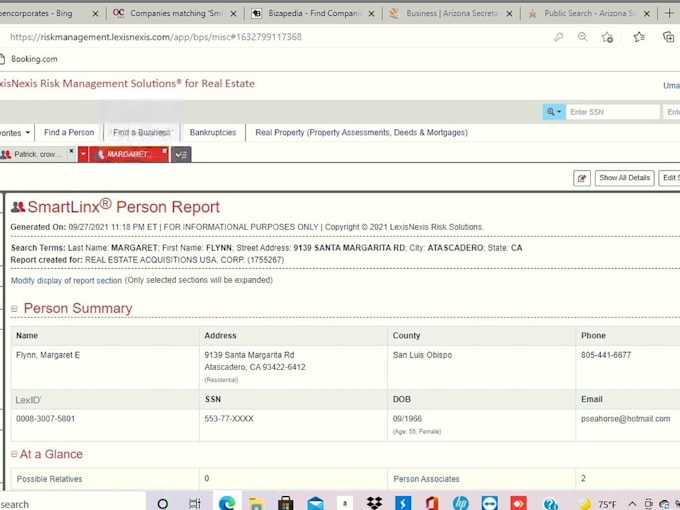Screen dimensions: 680x510
Task: Click the password key icon in address bar
Action: [559, 37]
